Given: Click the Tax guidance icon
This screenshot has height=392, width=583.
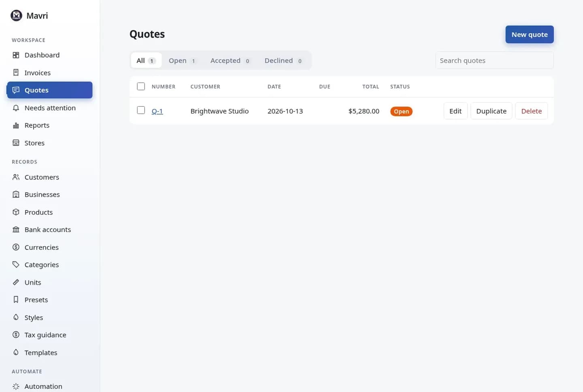Looking at the screenshot, I should [x=16, y=335].
